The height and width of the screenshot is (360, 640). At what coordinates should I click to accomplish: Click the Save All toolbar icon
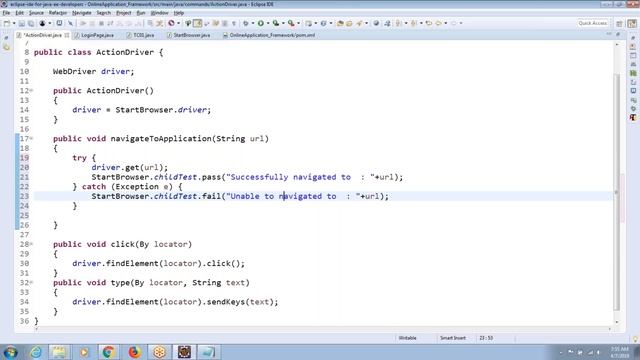(x=31, y=23)
